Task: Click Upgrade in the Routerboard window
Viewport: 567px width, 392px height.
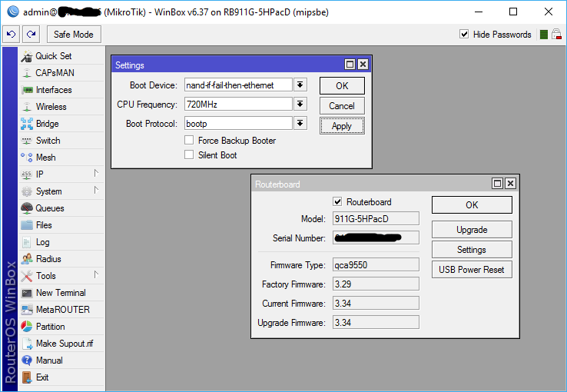Action: 472,230
